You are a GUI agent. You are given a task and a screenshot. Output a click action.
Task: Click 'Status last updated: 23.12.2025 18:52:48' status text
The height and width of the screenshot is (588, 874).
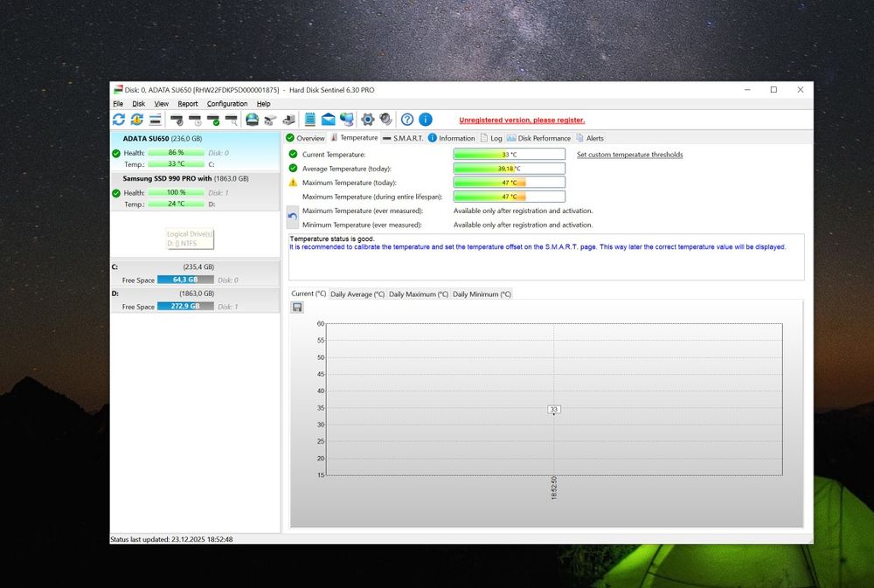pyautogui.click(x=171, y=540)
